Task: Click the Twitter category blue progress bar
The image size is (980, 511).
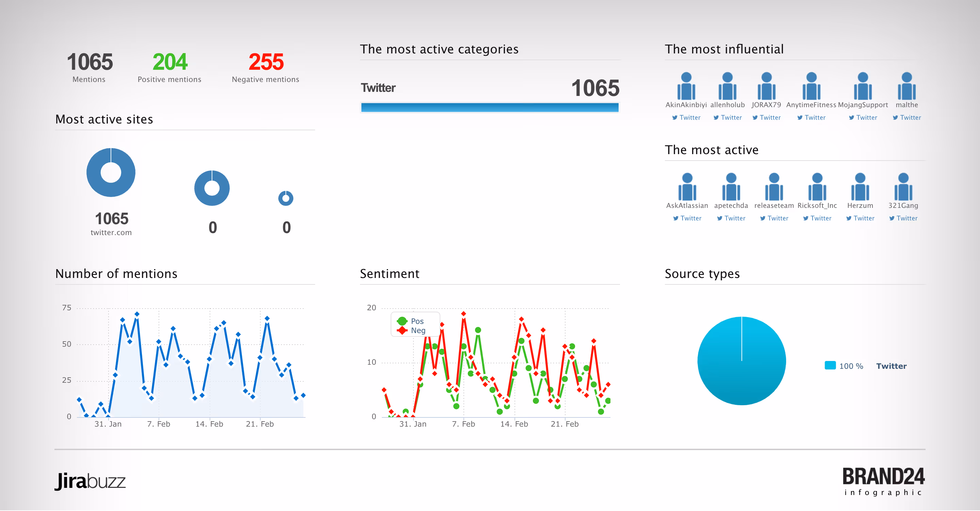Action: [489, 108]
